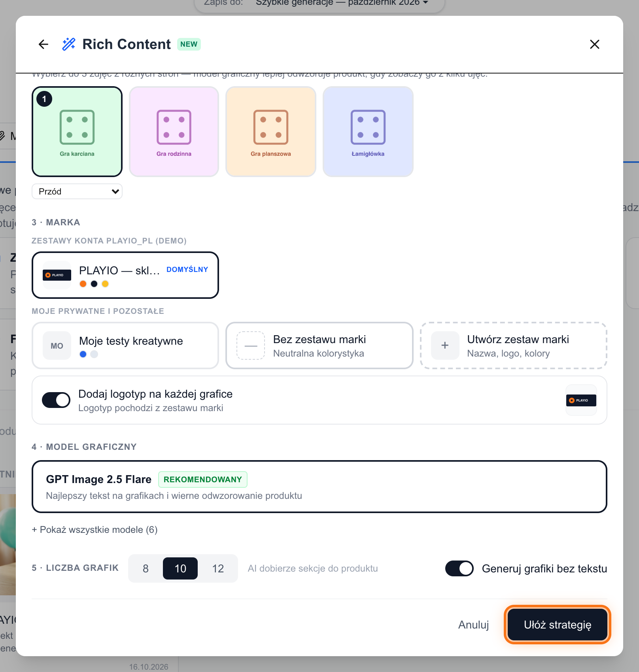Click Utwórz zestaw marki card
The width and height of the screenshot is (639, 672).
click(514, 345)
